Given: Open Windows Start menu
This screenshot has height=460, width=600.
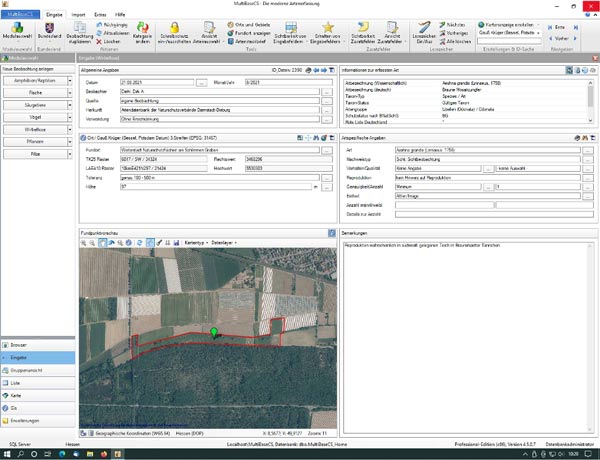Looking at the screenshot, I should pos(7,454).
